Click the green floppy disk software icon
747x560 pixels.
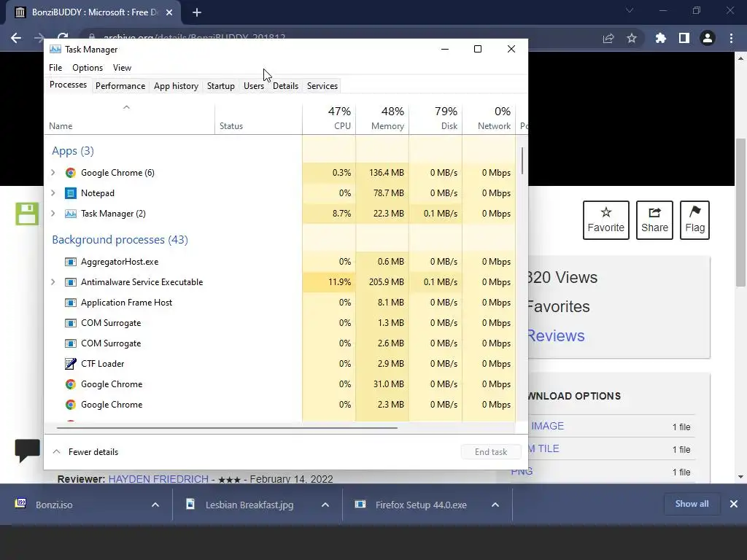tap(27, 214)
